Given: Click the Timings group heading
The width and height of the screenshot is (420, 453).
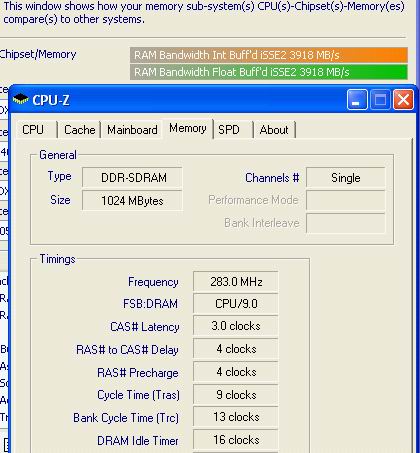Looking at the screenshot, I should (x=57, y=259).
